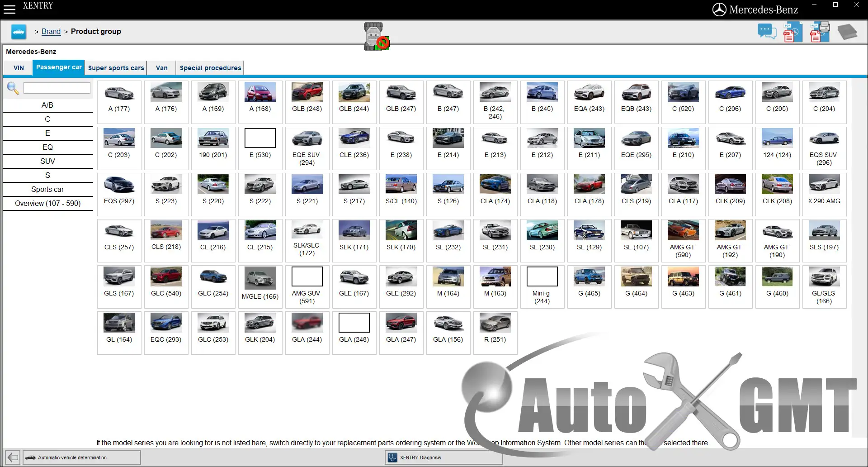Select the C (520) model
Screen dimensions: 868x467
(x=684, y=102)
